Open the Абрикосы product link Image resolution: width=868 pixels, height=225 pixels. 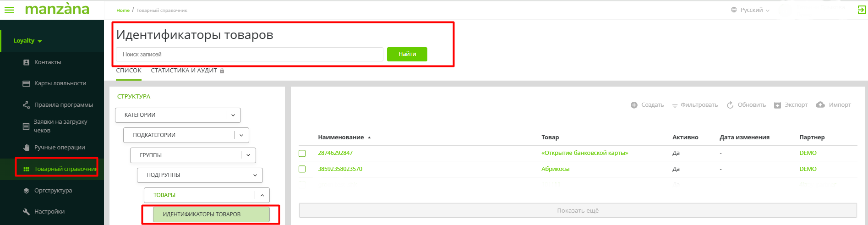555,169
